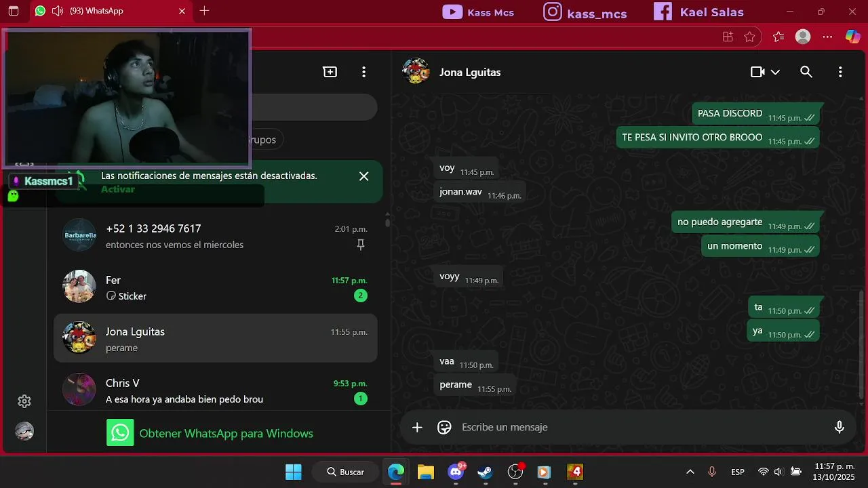Search within Jona Lguitas conversation
Screen dimensions: 868x488
806,72
